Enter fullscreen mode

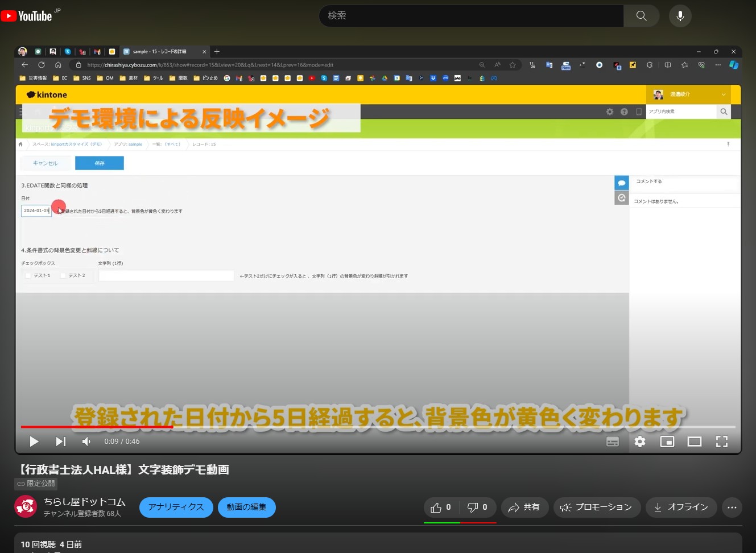[722, 441]
